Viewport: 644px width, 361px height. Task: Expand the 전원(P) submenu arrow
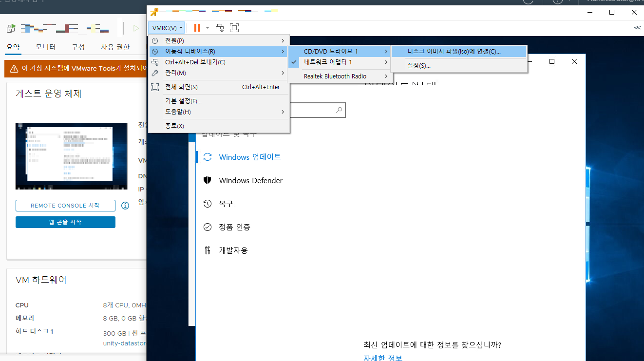(x=283, y=40)
